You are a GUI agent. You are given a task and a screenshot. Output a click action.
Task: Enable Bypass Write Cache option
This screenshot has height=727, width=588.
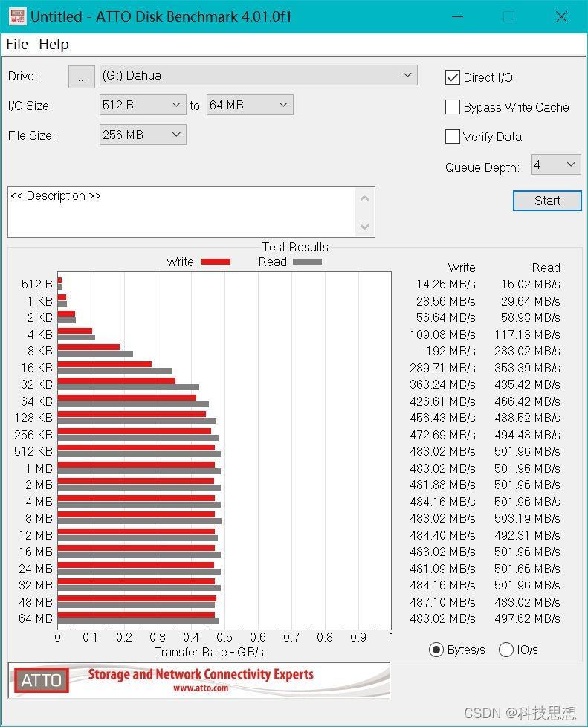tap(452, 107)
